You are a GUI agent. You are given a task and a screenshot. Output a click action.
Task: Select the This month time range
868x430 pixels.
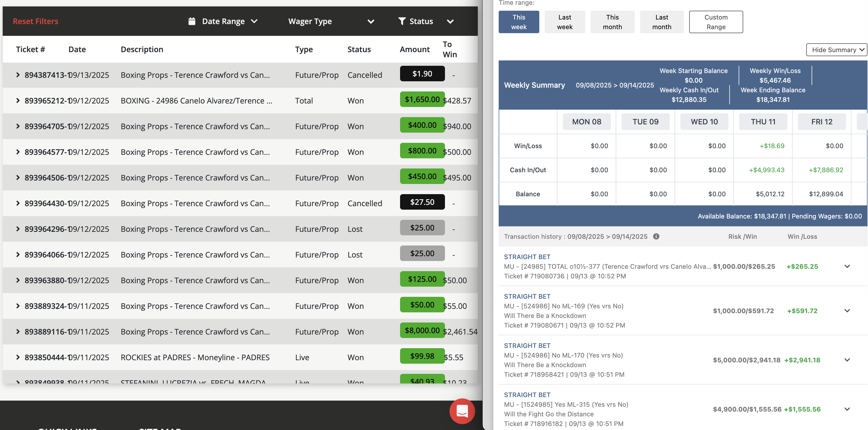coord(612,22)
